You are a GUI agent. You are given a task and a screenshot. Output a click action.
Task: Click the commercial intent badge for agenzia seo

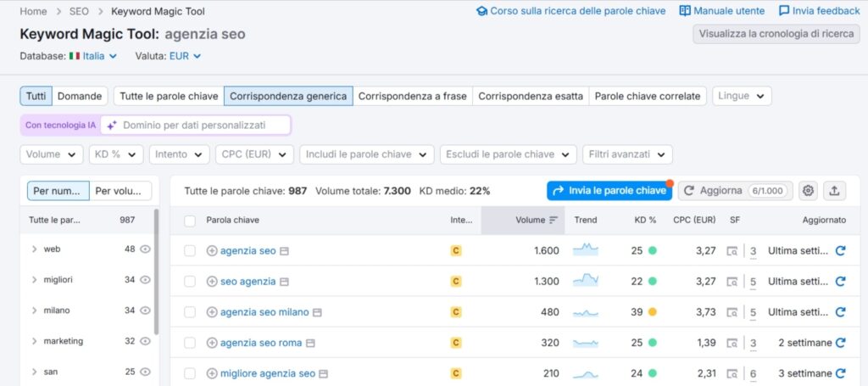click(455, 251)
